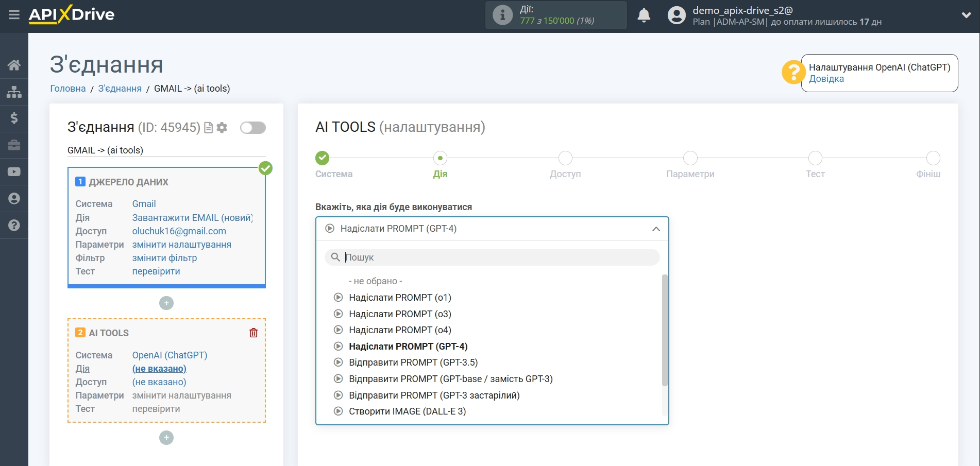Select the - не обрано - option
This screenshot has width=980, height=466.
[375, 281]
